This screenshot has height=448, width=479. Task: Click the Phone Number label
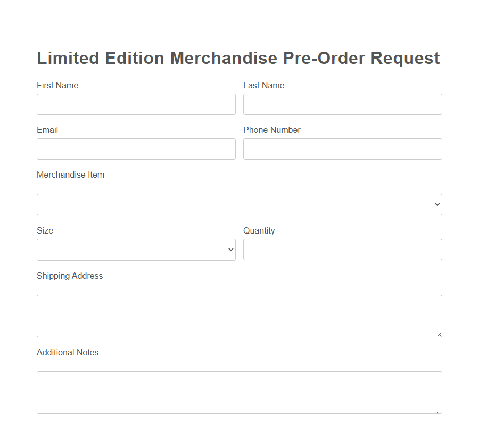(x=271, y=130)
